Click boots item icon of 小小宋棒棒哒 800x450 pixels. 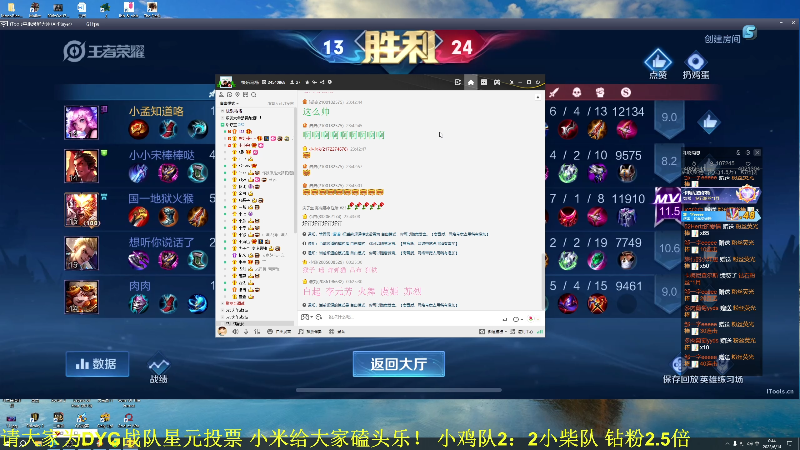(197, 173)
